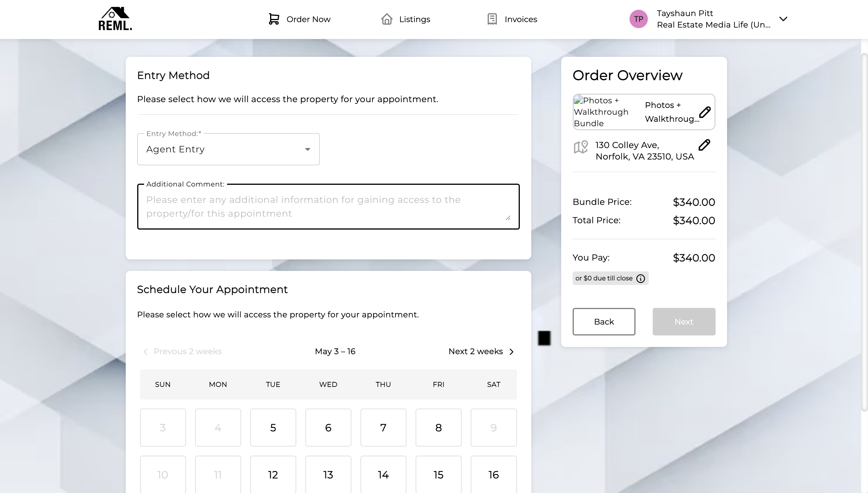
Task: Open Invoices in top navigation
Action: tap(512, 19)
